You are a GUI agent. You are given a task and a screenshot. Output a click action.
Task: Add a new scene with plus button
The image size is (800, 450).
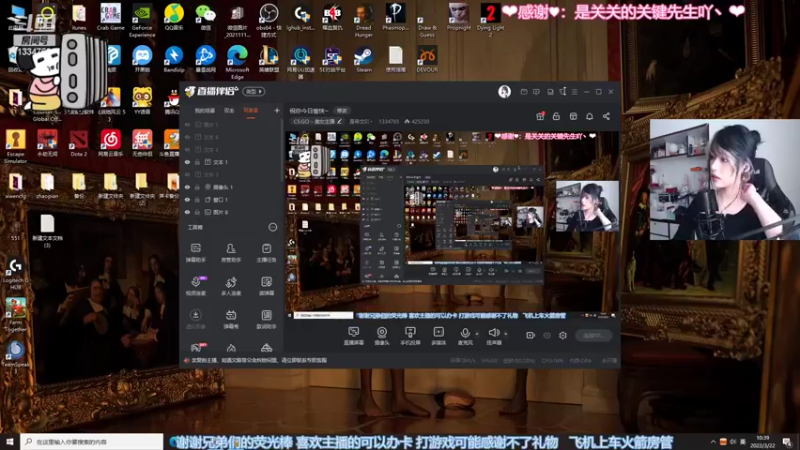[x=277, y=110]
